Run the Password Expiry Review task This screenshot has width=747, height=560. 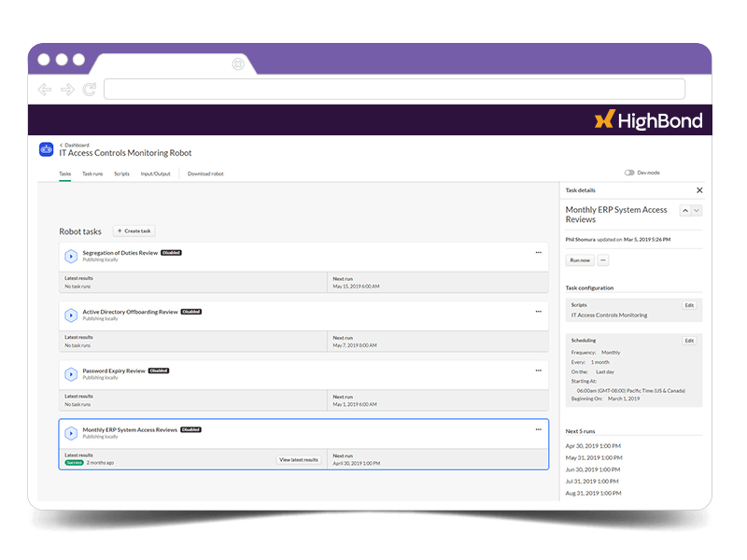tap(71, 374)
